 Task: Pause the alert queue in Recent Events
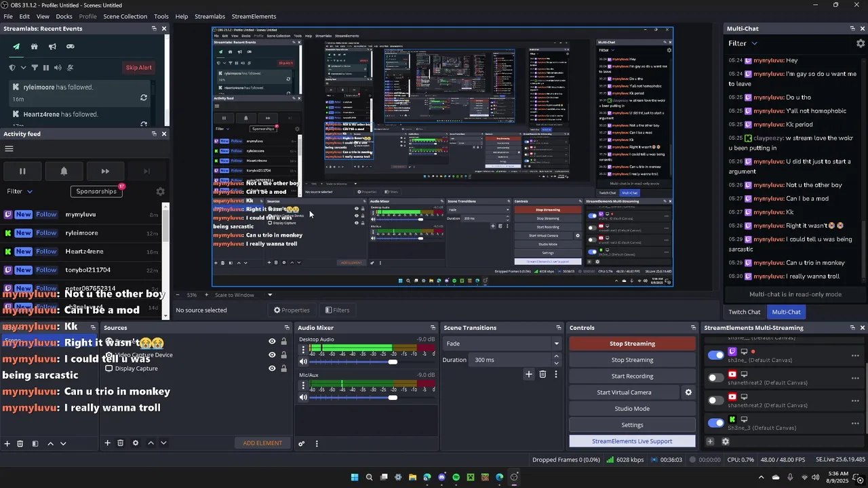pyautogui.click(x=46, y=68)
